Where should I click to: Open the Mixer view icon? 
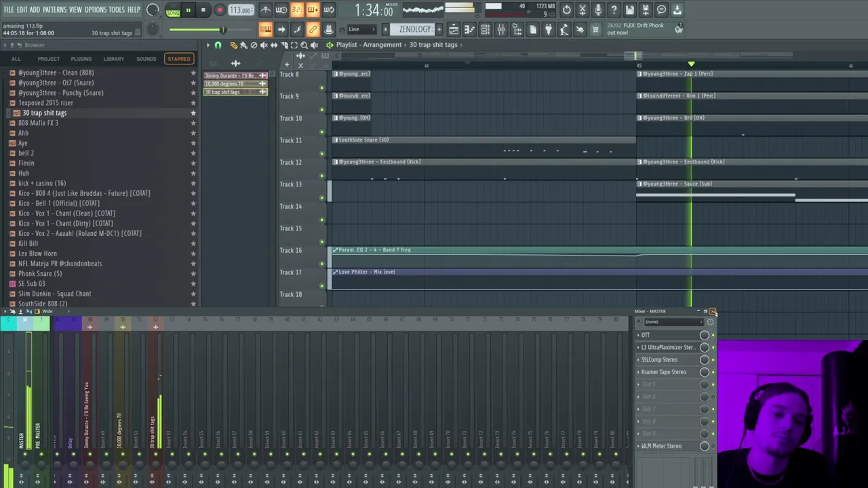[500, 29]
